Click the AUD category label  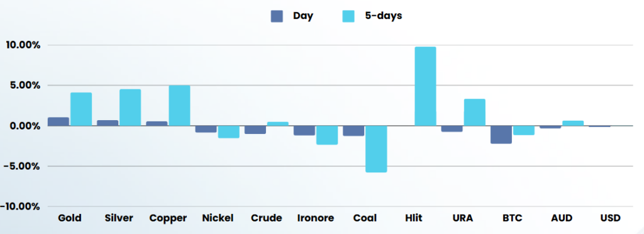pos(562,218)
